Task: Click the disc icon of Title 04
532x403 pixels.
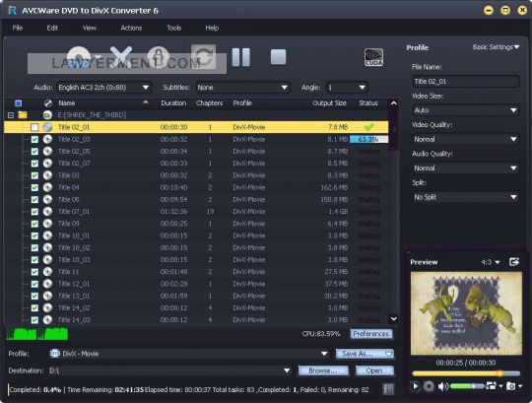Action: coord(48,187)
